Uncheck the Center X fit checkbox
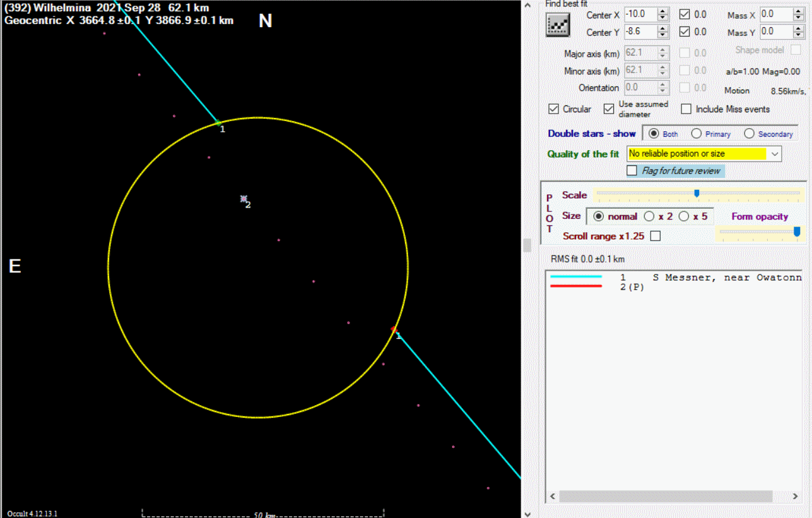812x518 pixels. point(684,15)
